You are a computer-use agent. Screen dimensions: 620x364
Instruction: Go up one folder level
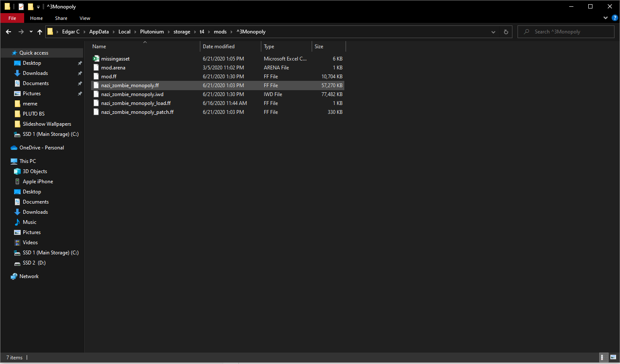pos(40,32)
